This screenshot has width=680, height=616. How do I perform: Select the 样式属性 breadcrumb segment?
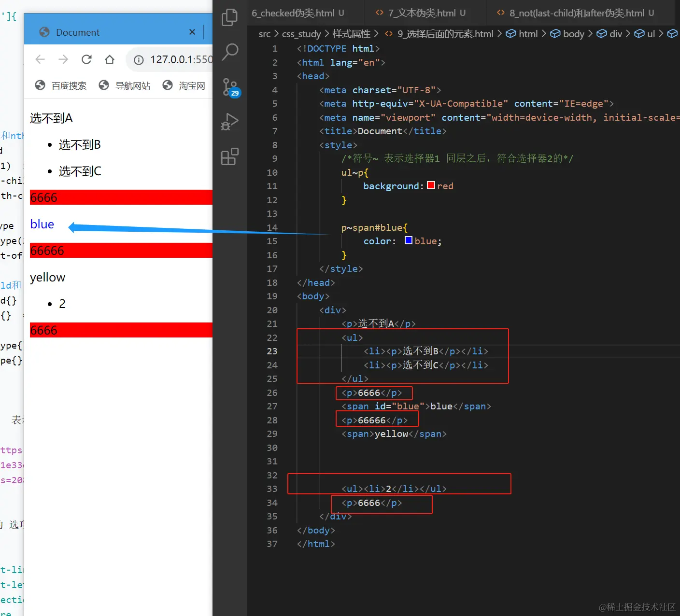tap(351, 34)
